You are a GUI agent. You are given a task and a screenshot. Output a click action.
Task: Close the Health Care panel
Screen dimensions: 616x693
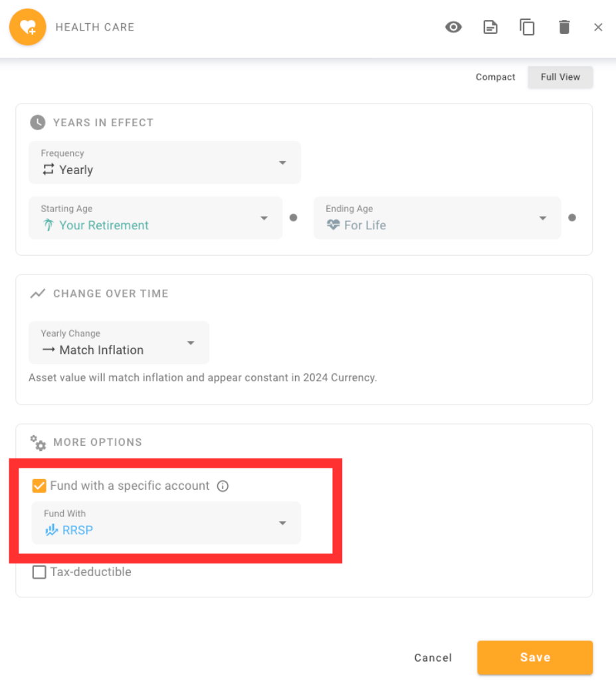598,27
